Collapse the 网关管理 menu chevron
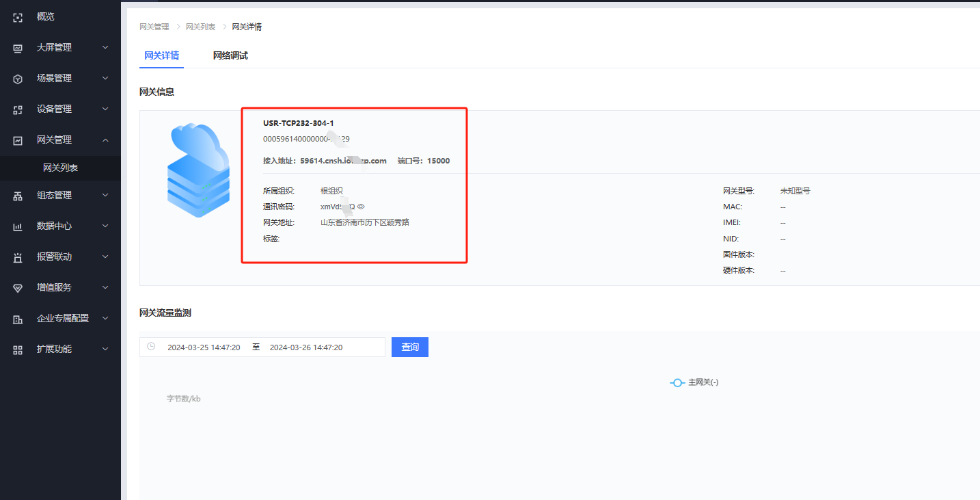Screen dimensions: 980x500 [105, 140]
